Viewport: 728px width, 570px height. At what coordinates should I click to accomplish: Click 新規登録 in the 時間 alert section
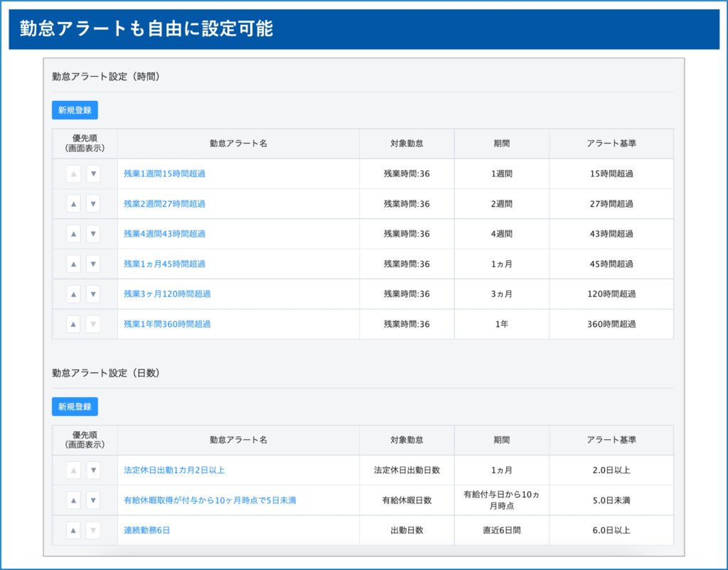point(75,110)
